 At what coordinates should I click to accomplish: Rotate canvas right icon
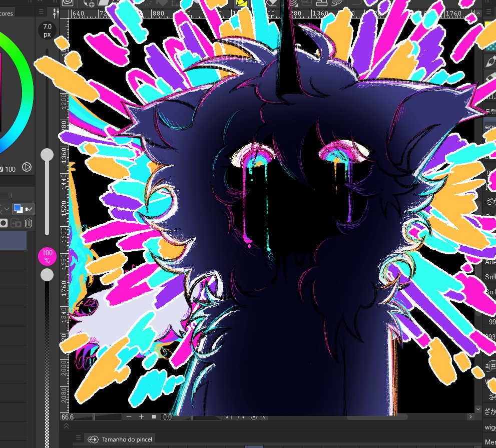(x=241, y=417)
